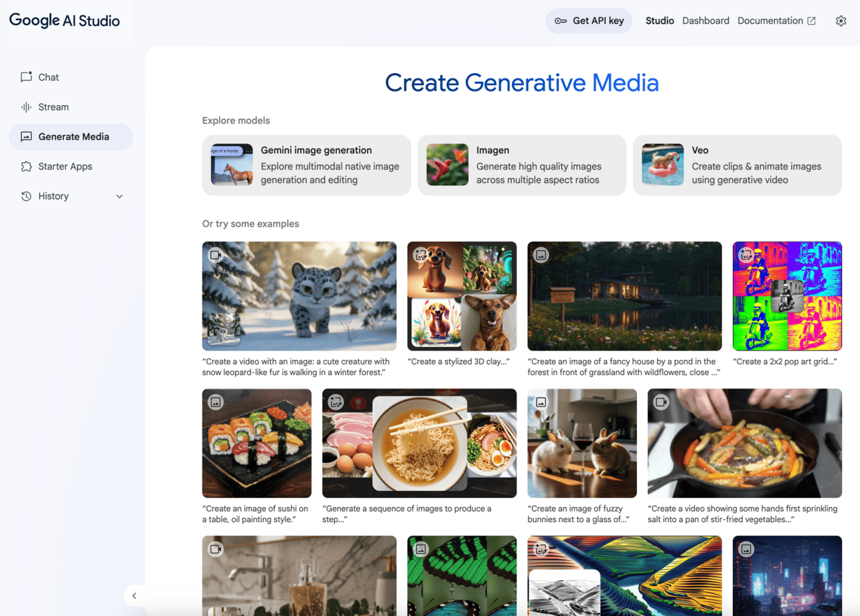
Task: Click the Chat speech bubble icon
Action: (26, 77)
